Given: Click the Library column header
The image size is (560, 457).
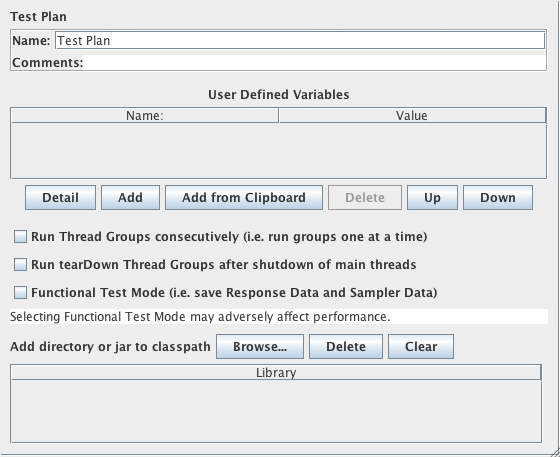Looking at the screenshot, I should pos(276,373).
